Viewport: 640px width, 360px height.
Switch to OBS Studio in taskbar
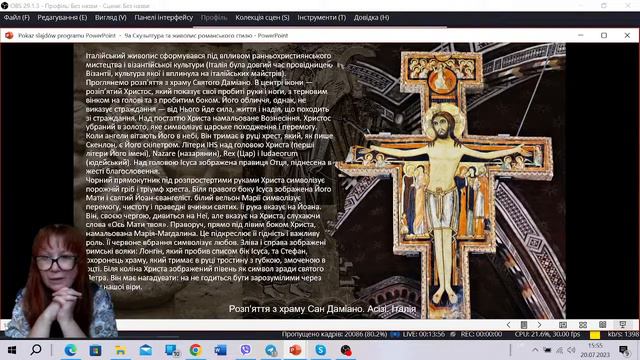[346, 350]
